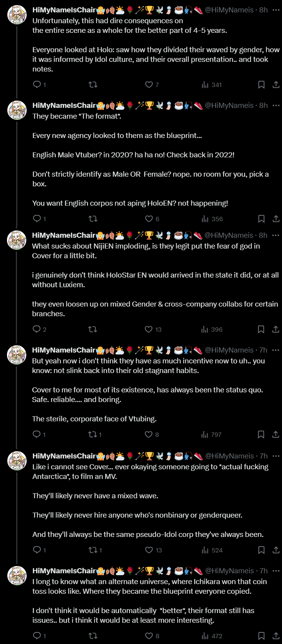Expand more options on the Ichikara tweet
Image resolution: width=282 pixels, height=644 pixels.
tap(276, 571)
